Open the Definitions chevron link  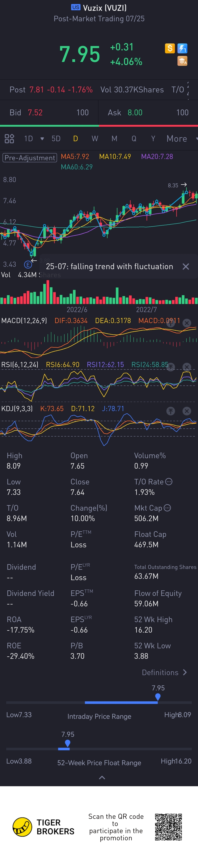tap(164, 672)
